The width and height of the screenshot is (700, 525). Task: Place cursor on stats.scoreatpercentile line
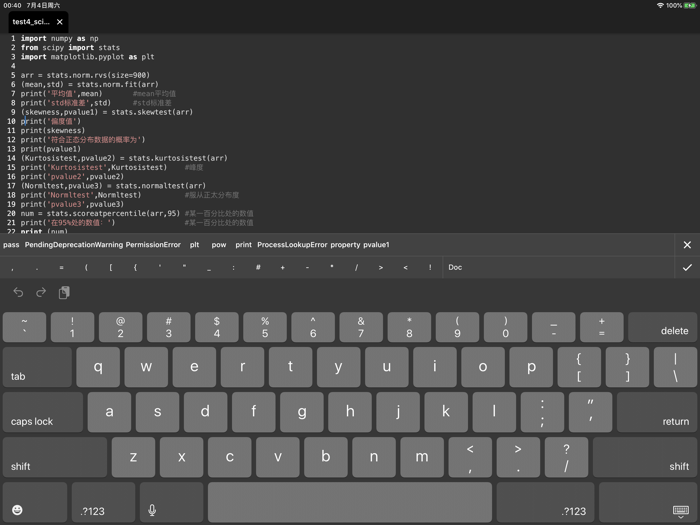[100, 213]
